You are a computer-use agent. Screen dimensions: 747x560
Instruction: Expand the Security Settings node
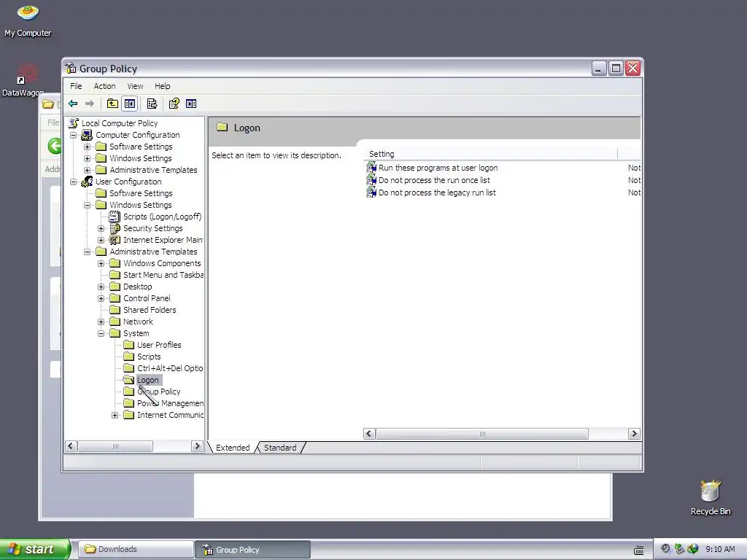coord(101,228)
